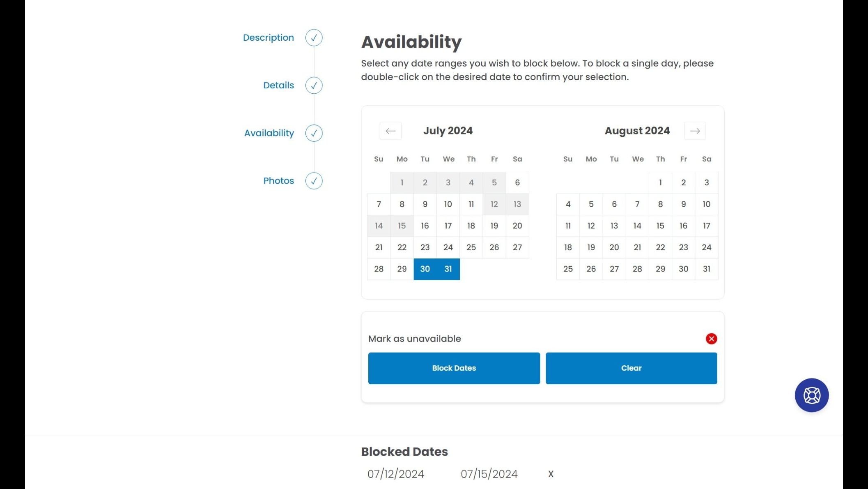Screen dimensions: 868x489
Task: Remove the 07/12/2024 blocked date range with X
Action: click(x=550, y=473)
